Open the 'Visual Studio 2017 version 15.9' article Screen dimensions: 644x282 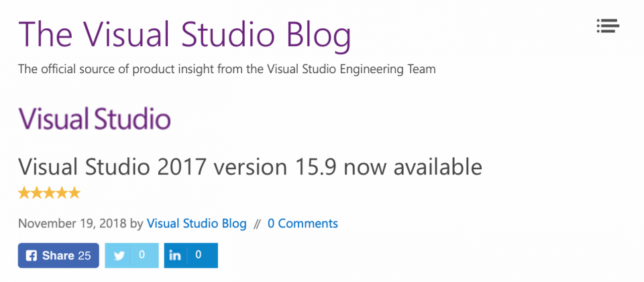pyautogui.click(x=250, y=166)
